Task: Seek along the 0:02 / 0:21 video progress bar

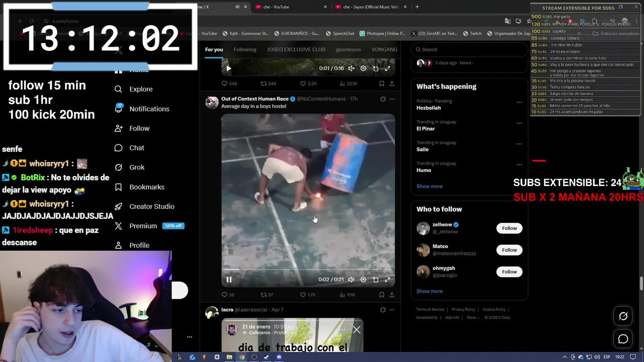Action: pos(308,270)
